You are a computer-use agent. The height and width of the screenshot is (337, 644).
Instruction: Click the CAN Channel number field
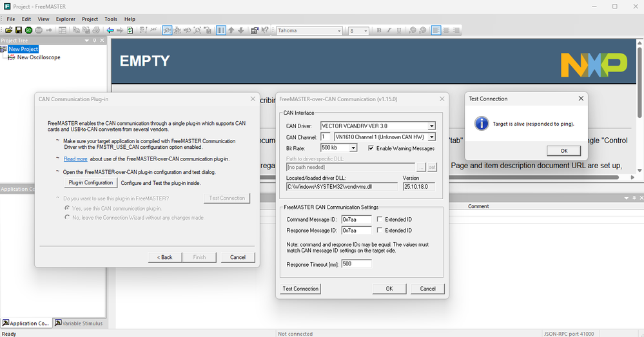(326, 137)
